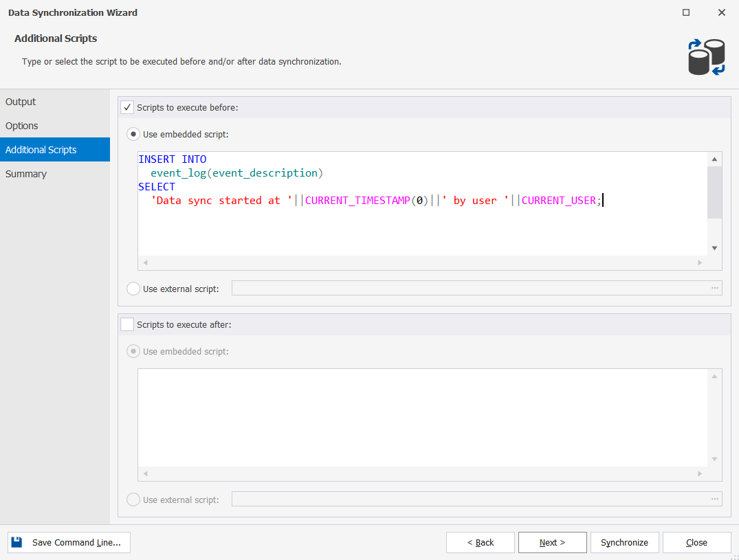
Task: Enable 'Scripts to execute after' checkbox
Action: 127,324
